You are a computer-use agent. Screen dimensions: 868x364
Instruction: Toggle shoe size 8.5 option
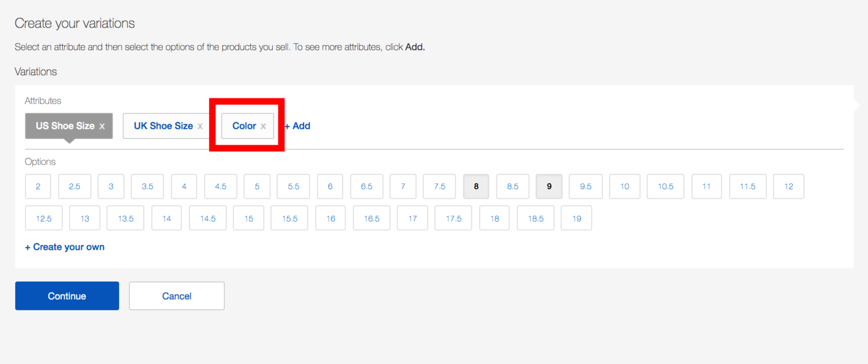pyautogui.click(x=513, y=187)
